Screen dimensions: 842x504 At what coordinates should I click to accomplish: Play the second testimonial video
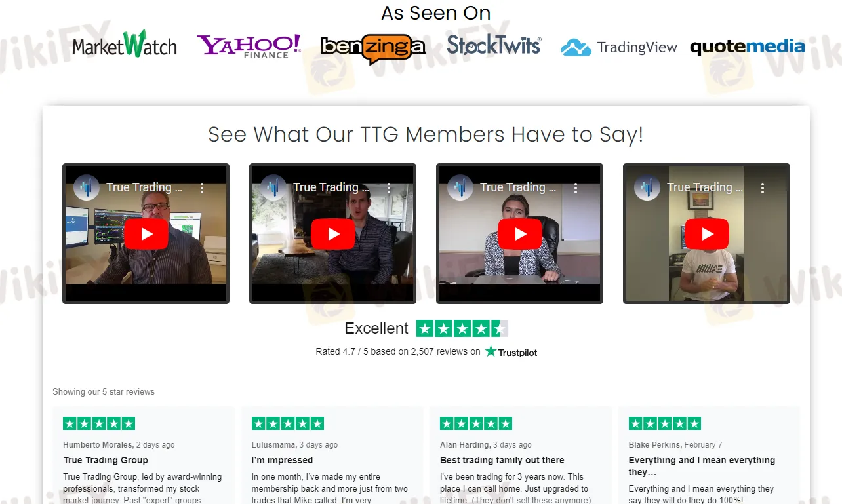tap(332, 234)
